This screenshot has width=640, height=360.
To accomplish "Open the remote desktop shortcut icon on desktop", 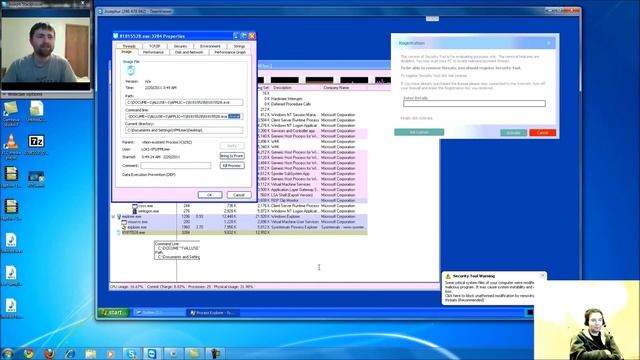I will point(36,179).
